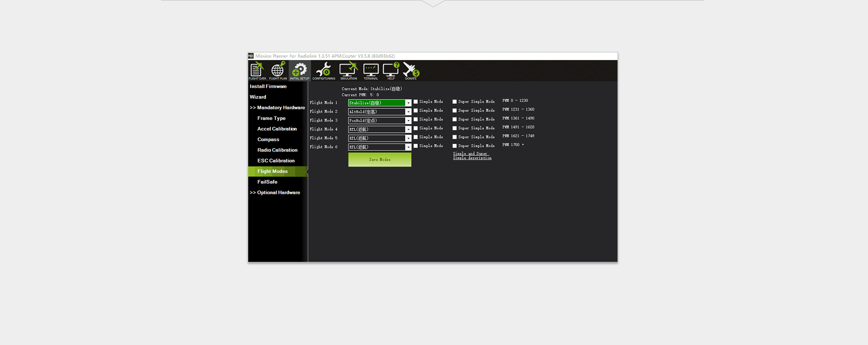This screenshot has width=868, height=345.
Task: Open the Terminal icon
Action: (x=371, y=71)
